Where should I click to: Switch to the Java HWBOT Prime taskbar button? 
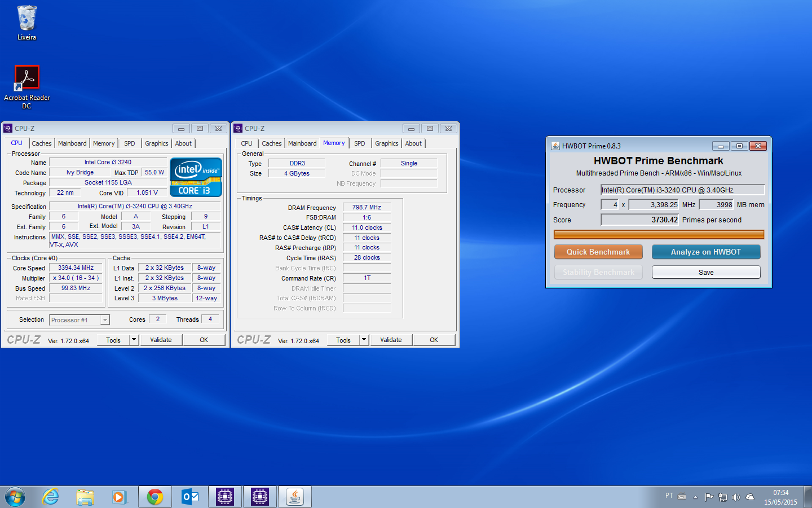[295, 497]
